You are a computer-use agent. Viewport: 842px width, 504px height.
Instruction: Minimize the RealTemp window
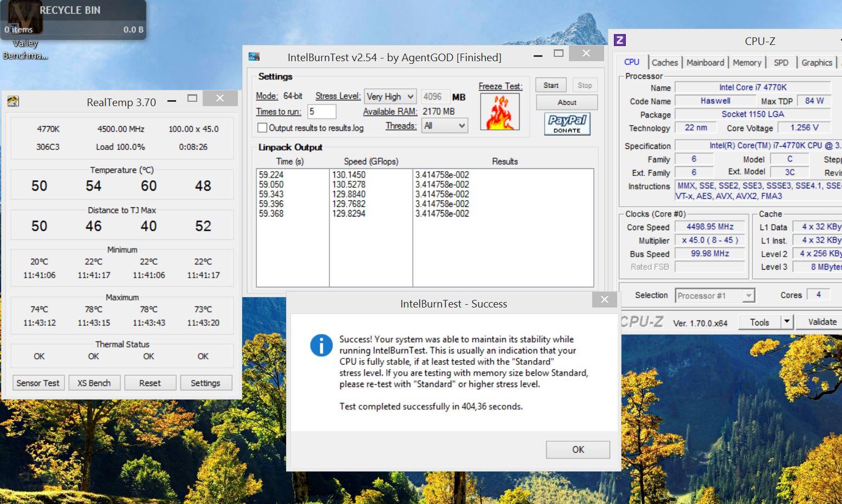point(172,101)
